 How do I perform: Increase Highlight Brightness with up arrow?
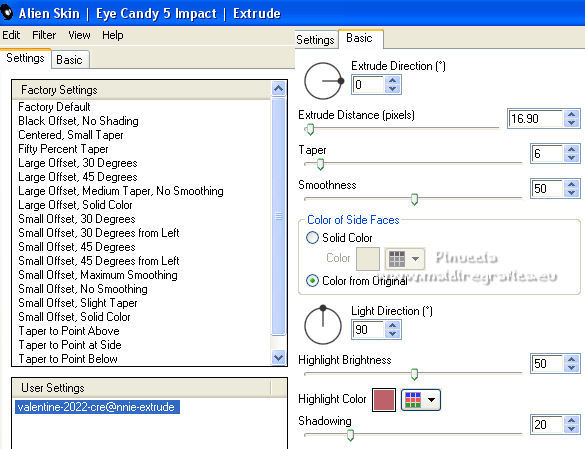(x=571, y=359)
